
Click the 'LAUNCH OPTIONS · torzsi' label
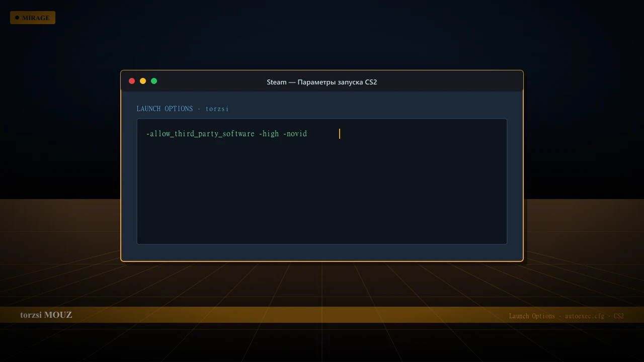(183, 109)
